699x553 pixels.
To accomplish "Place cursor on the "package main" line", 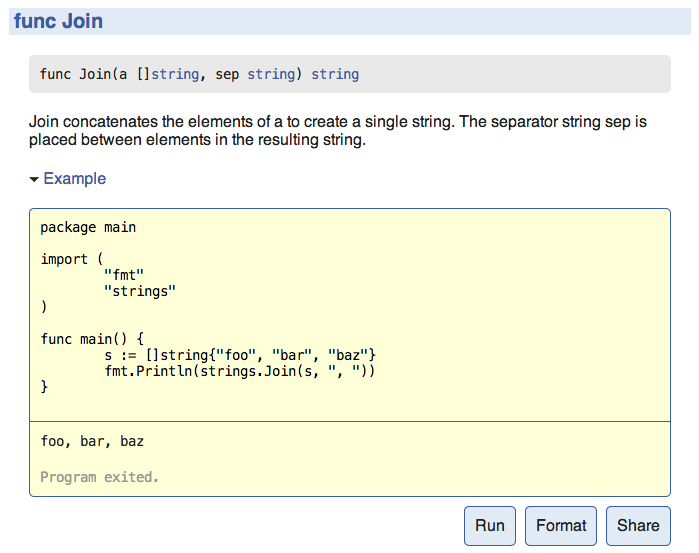I will (88, 227).
